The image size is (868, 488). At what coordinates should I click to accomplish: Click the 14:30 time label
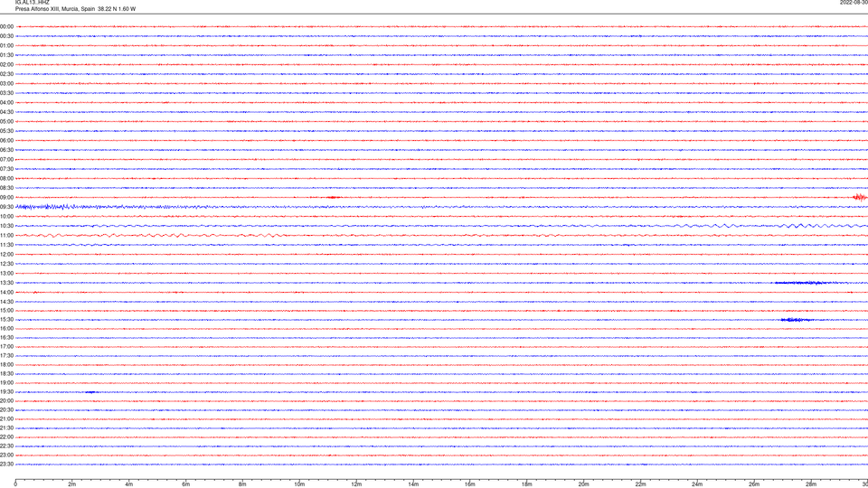[x=6, y=302]
